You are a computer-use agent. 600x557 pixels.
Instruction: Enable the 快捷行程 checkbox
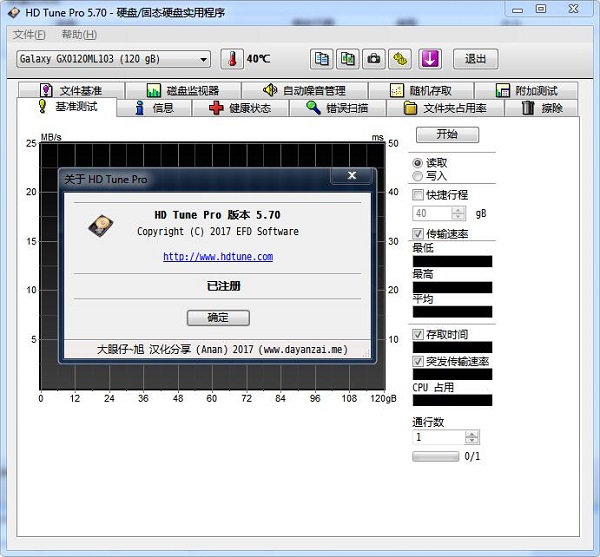tap(419, 195)
